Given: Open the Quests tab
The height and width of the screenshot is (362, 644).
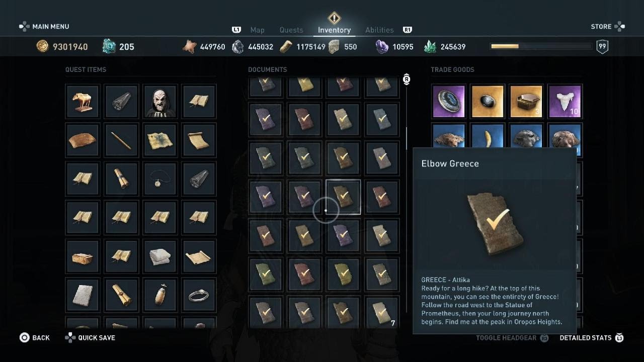Looking at the screenshot, I should 291,30.
